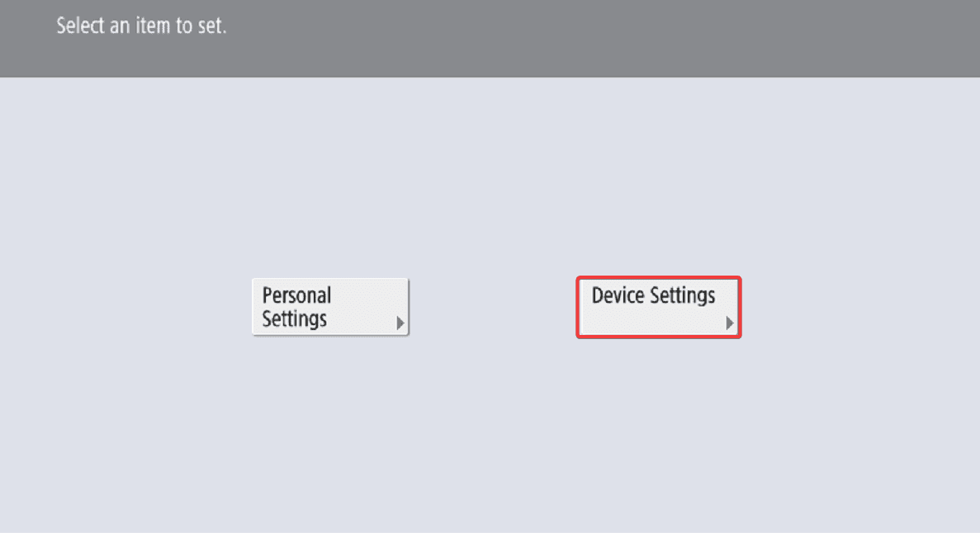Tap the word 'Personal' on the left button

296,295
